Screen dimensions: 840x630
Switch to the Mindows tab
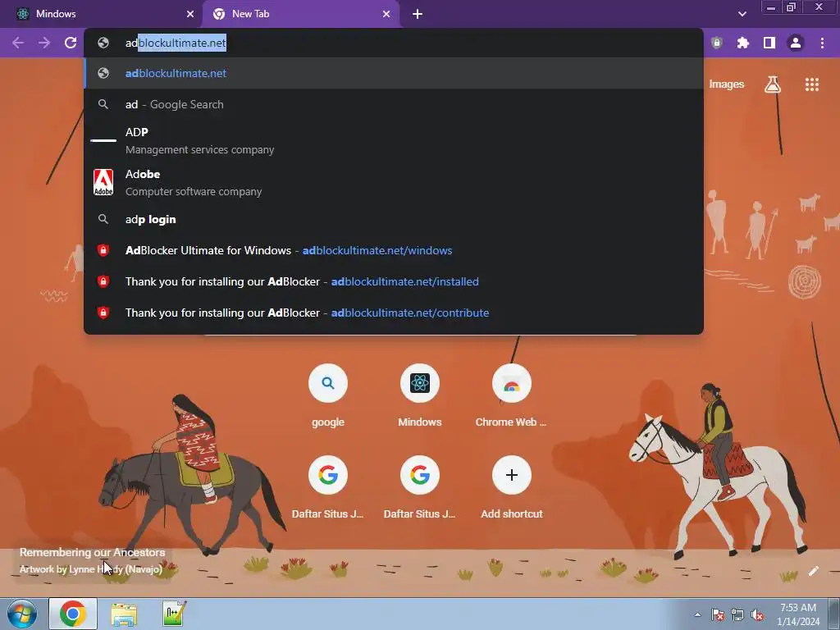[101, 14]
